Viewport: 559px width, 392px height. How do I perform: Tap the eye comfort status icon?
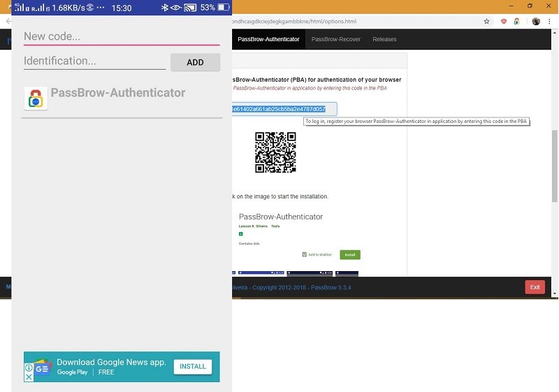(176, 8)
